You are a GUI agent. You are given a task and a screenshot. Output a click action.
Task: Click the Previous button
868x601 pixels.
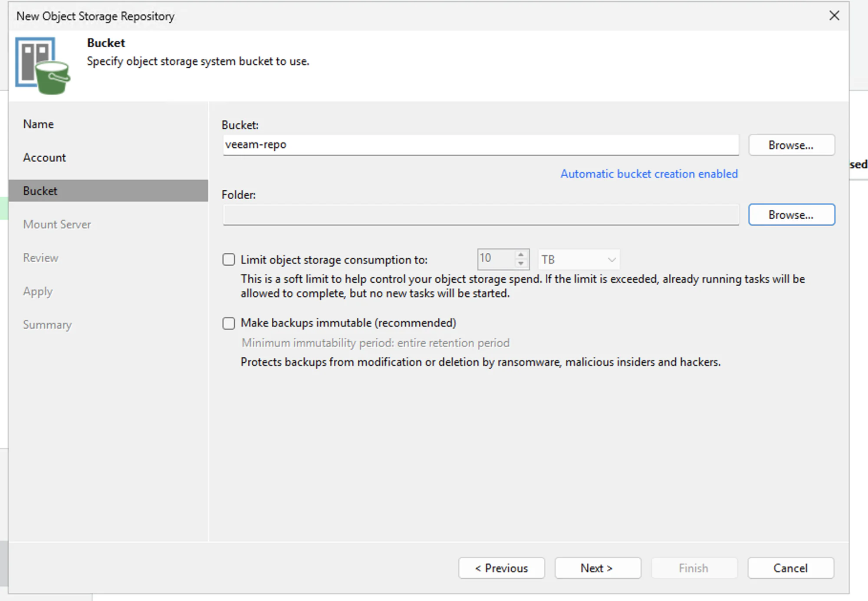click(501, 568)
